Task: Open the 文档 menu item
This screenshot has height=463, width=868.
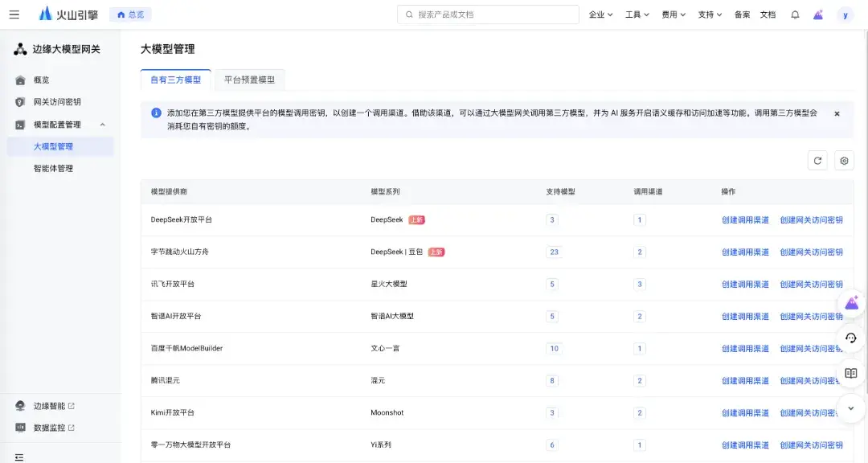Action: 768,15
